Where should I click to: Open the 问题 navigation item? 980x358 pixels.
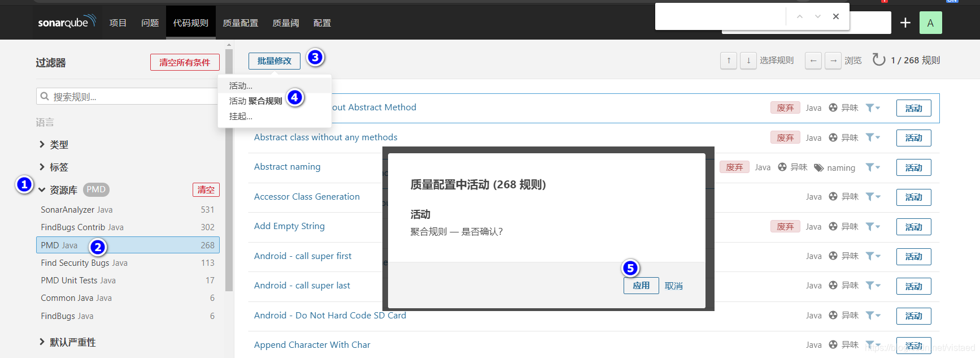click(x=150, y=23)
